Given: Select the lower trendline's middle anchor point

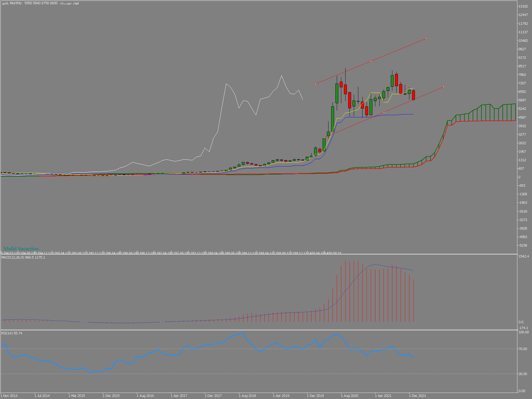Looking at the screenshot, I should 384,113.
